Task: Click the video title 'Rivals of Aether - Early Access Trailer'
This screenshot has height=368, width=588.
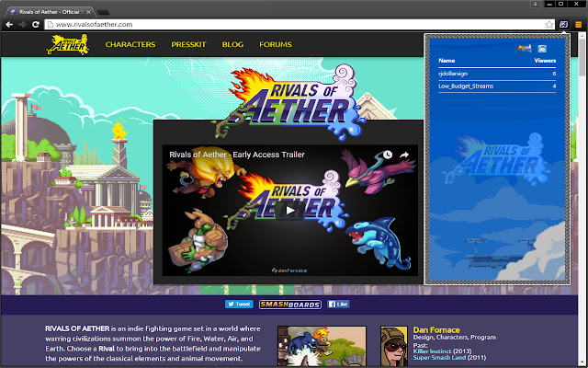Action: click(237, 155)
